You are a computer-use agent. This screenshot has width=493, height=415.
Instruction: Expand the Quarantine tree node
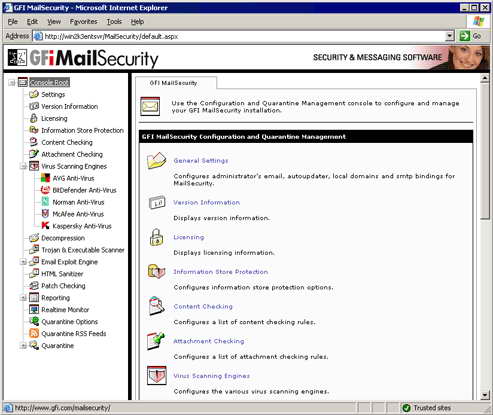point(23,346)
